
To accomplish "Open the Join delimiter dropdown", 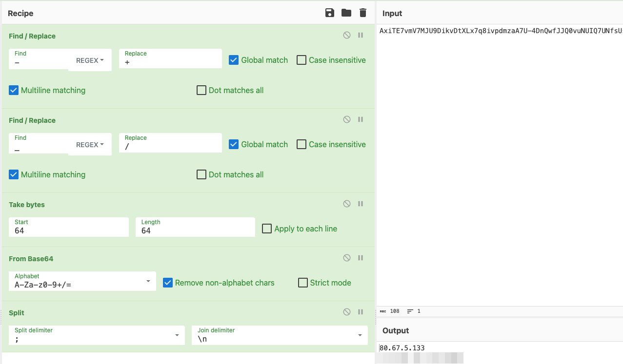I will (x=360, y=335).
